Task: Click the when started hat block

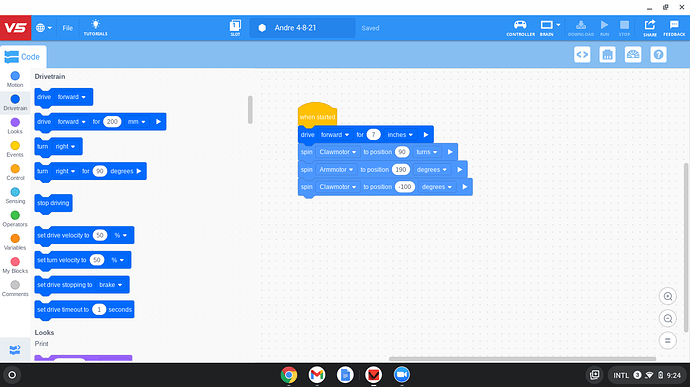Action: (317, 114)
